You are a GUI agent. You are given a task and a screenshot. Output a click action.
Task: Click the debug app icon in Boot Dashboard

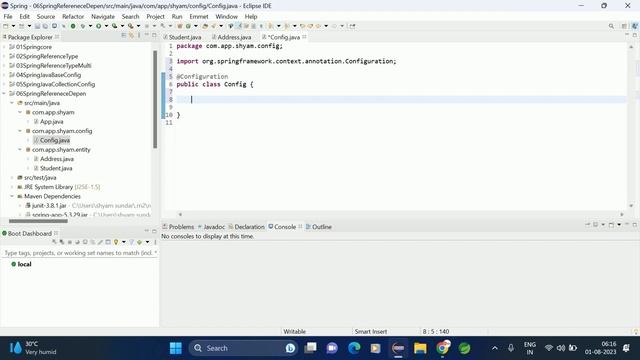62,242
